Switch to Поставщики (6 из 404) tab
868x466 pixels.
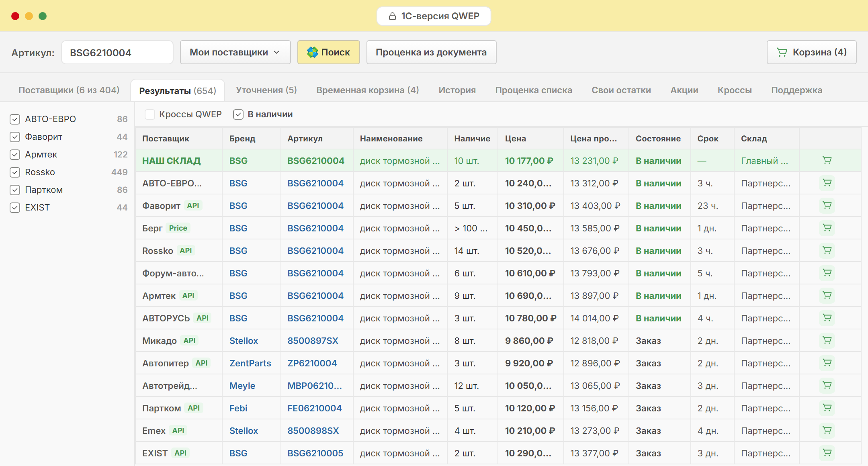pyautogui.click(x=69, y=90)
